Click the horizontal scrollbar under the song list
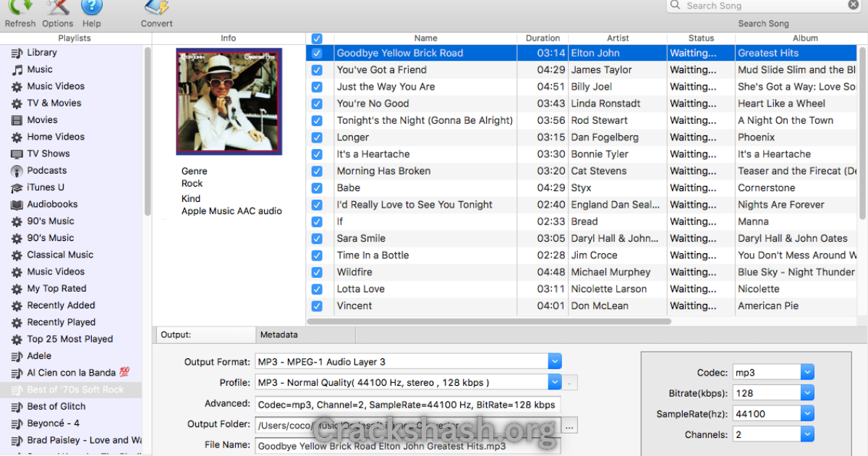 tap(489, 321)
